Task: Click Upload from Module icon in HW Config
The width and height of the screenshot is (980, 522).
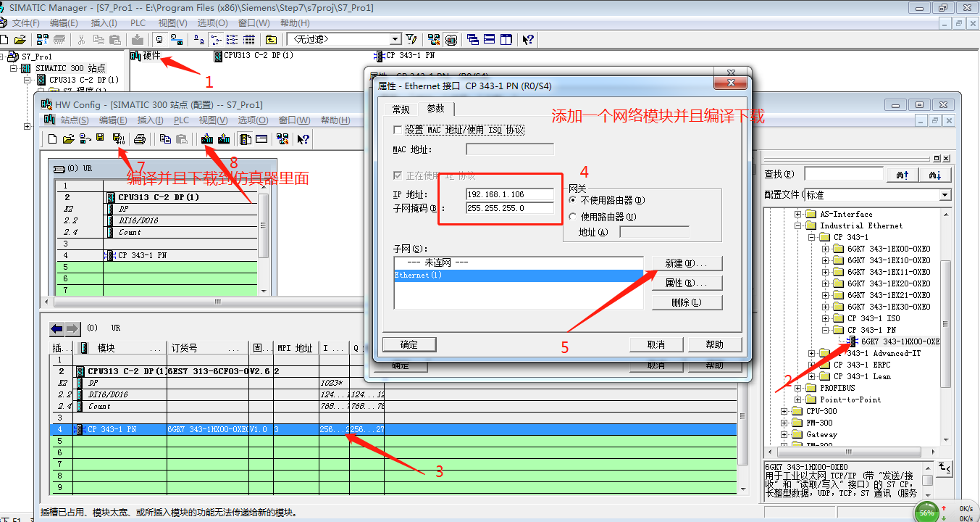Action: click(225, 139)
